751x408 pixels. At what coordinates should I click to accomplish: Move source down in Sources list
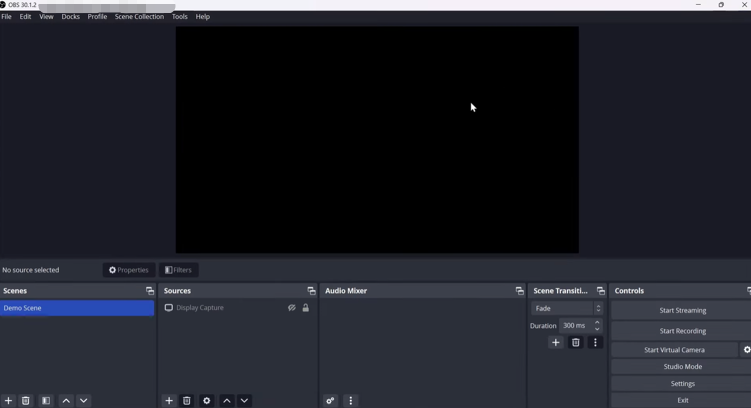coord(244,400)
